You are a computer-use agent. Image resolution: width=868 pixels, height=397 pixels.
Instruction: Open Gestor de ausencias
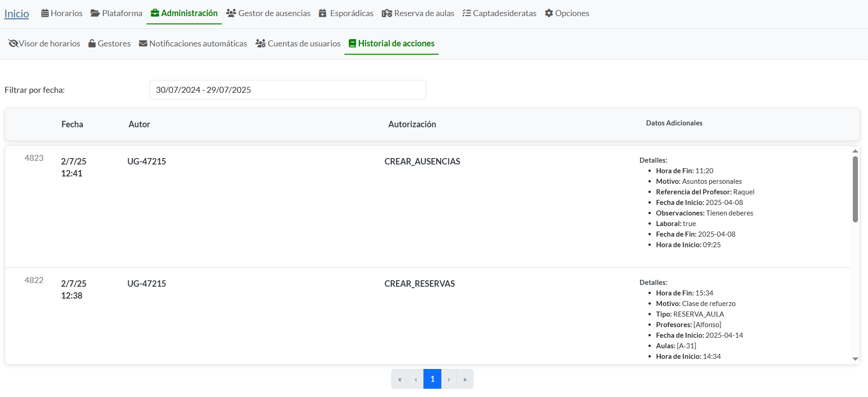[x=268, y=13]
